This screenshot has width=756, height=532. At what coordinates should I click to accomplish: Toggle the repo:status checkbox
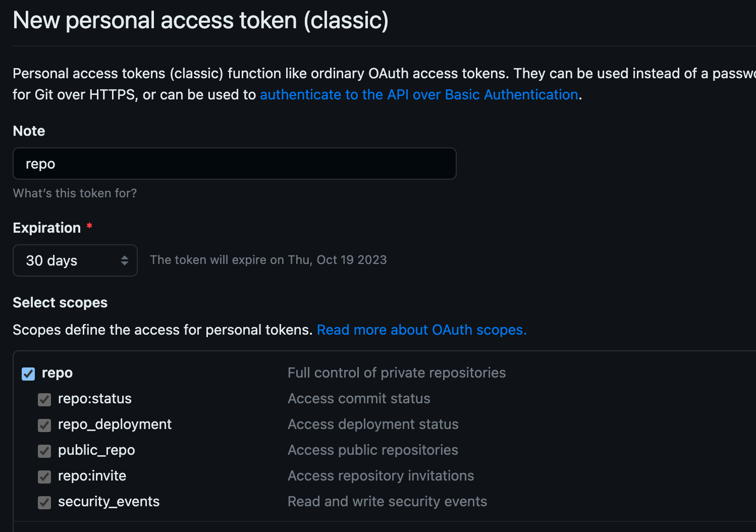(44, 400)
